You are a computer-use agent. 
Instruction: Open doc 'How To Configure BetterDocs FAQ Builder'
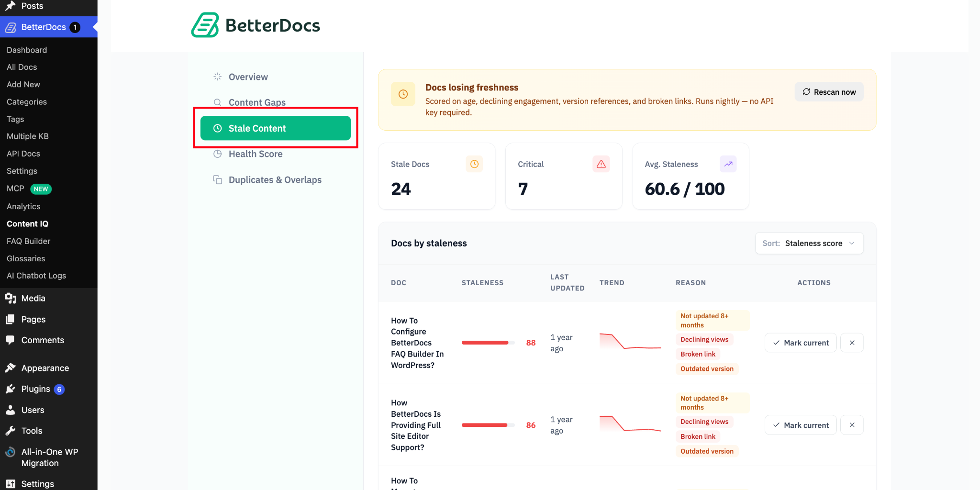[x=417, y=343]
